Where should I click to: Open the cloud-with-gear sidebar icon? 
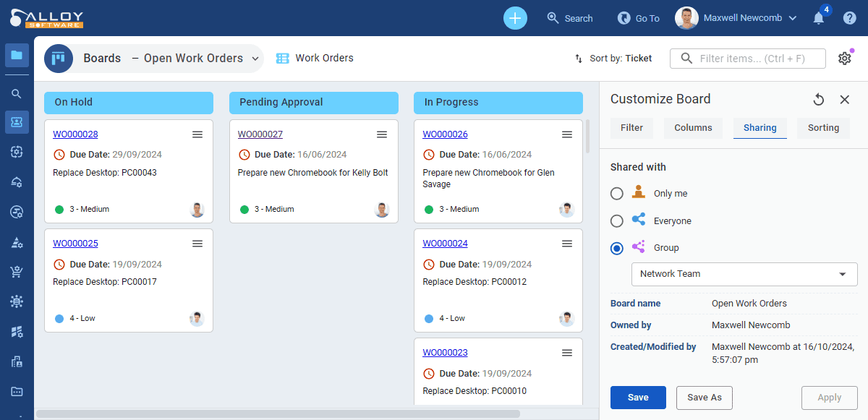(17, 181)
